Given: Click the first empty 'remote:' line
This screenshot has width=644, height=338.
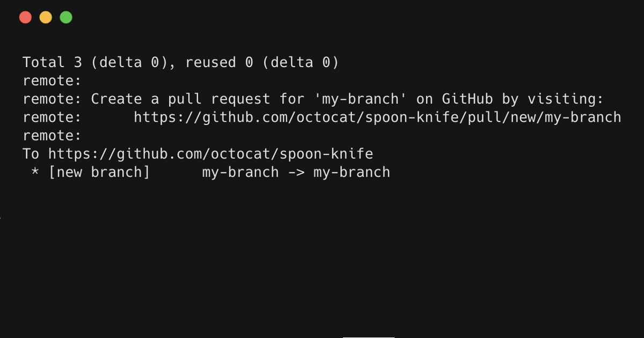Looking at the screenshot, I should point(52,81).
